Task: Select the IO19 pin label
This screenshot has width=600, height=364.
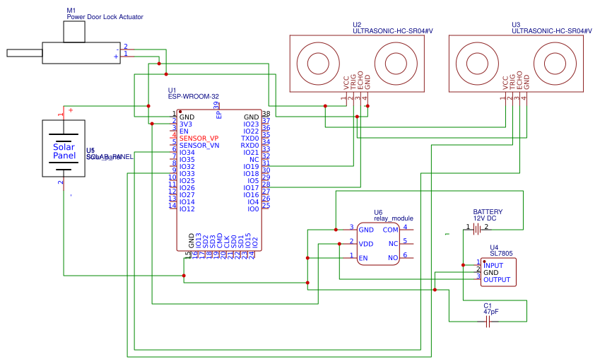Action: click(251, 167)
